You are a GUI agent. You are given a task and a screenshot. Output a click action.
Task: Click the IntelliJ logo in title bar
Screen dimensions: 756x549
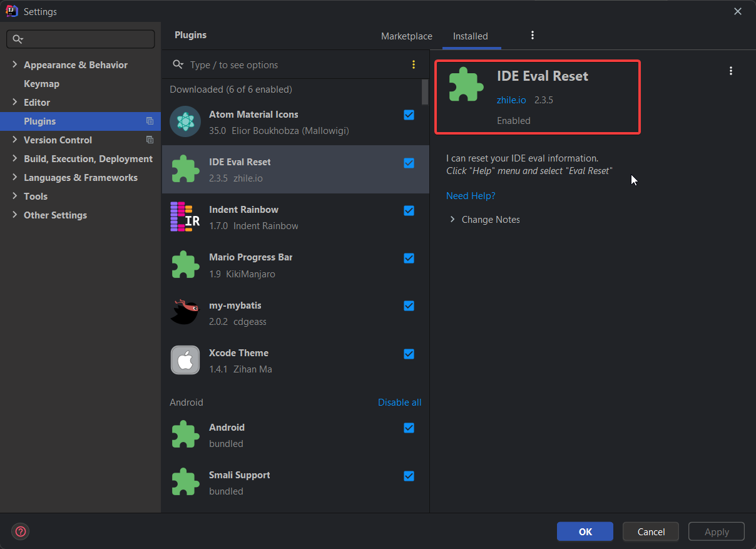point(11,11)
